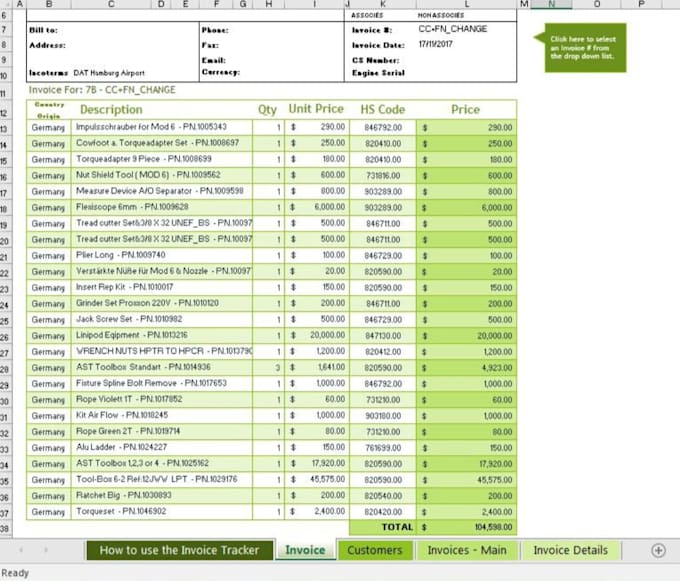Screen dimensions: 680x581
Task: Open the Invoice Details sheet tab
Action: click(x=570, y=550)
